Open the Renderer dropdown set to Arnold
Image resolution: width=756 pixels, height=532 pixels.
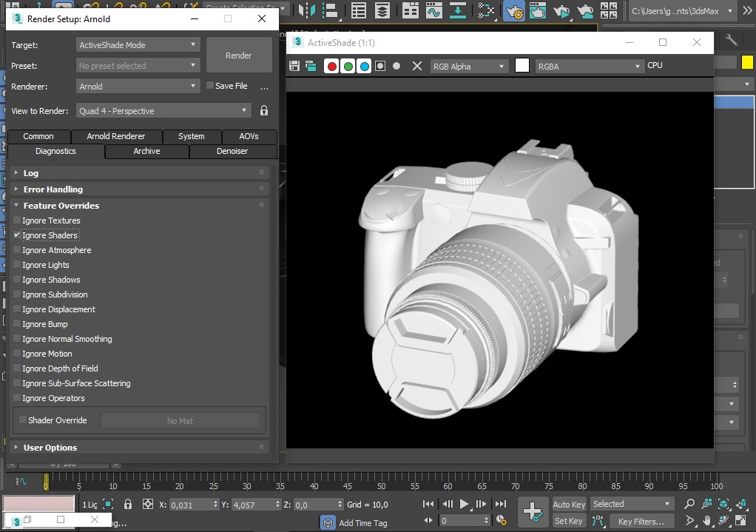click(138, 87)
